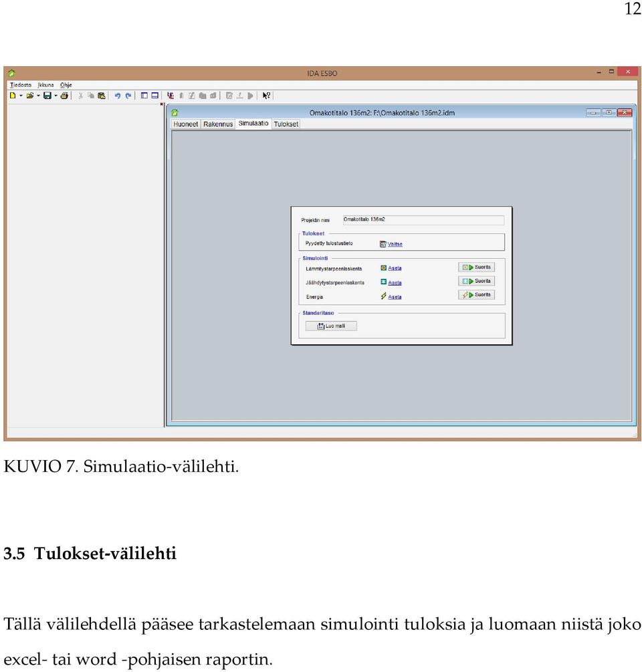The image size is (642, 672).
Task: Click the Save floppy disk icon
Action: tap(47, 96)
